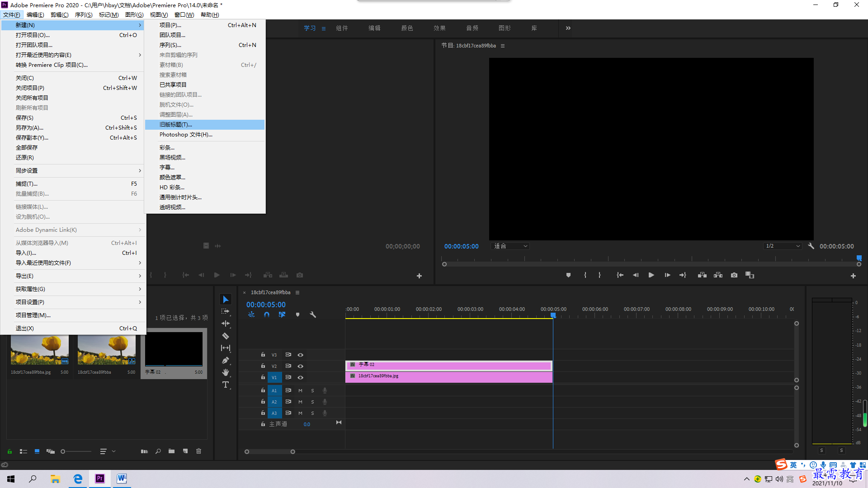Open the zoom level dropdown labeled 适合

(x=510, y=246)
